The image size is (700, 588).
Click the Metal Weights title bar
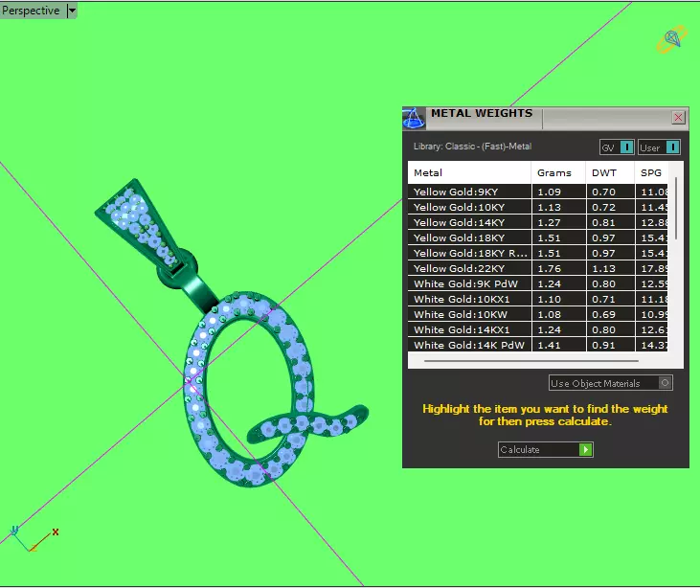pos(545,119)
